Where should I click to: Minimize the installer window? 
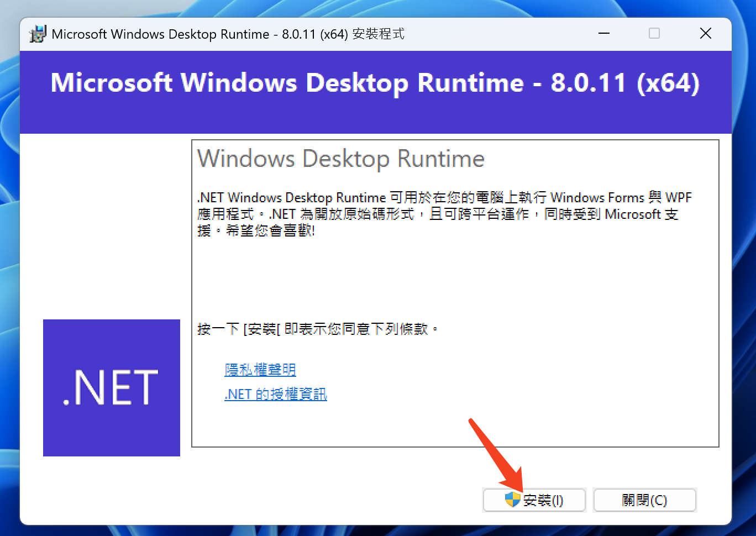pos(604,34)
